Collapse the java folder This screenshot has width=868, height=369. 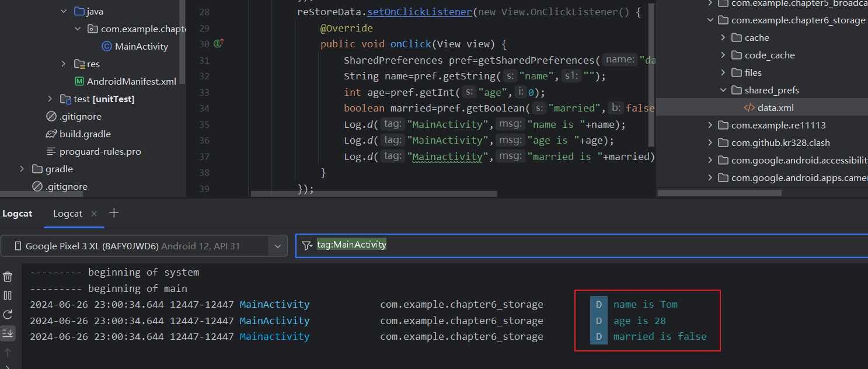(64, 12)
